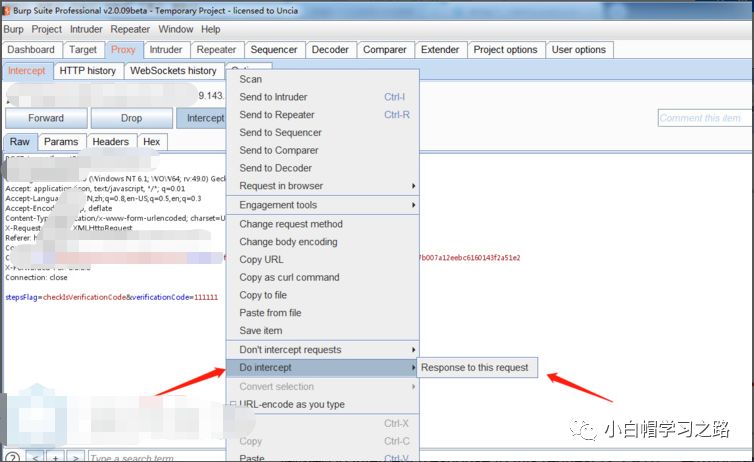
Task: Select the Hex view tab
Action: point(151,142)
